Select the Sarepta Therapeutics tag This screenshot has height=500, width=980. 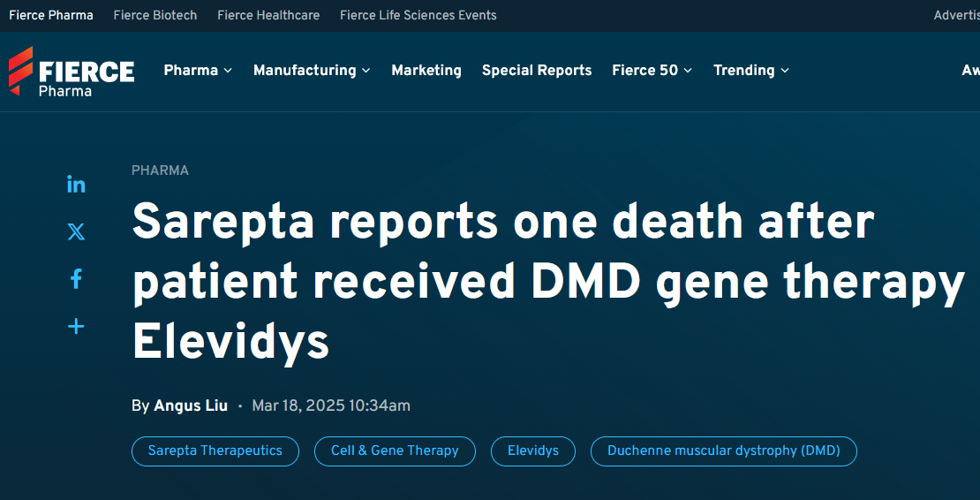click(215, 451)
